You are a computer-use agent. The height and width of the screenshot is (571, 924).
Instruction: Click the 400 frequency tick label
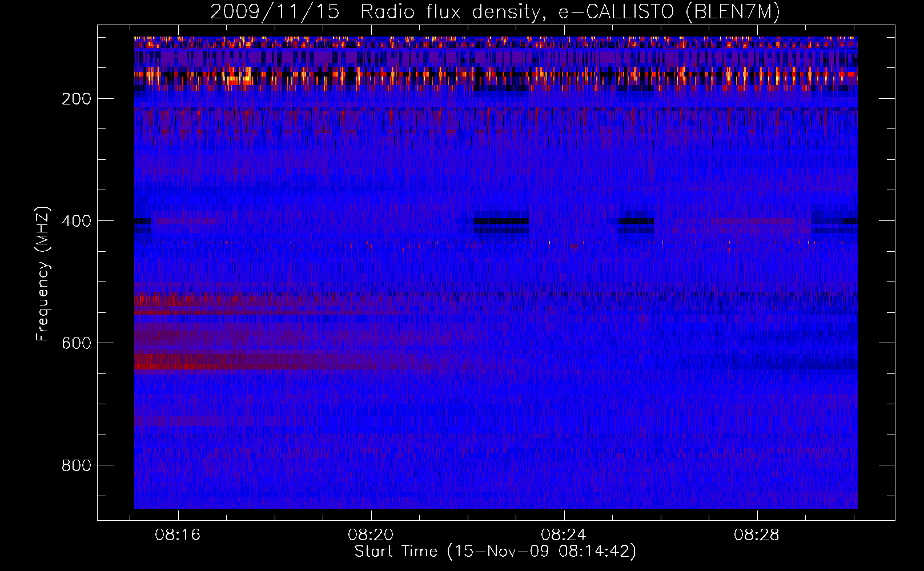pyautogui.click(x=77, y=221)
